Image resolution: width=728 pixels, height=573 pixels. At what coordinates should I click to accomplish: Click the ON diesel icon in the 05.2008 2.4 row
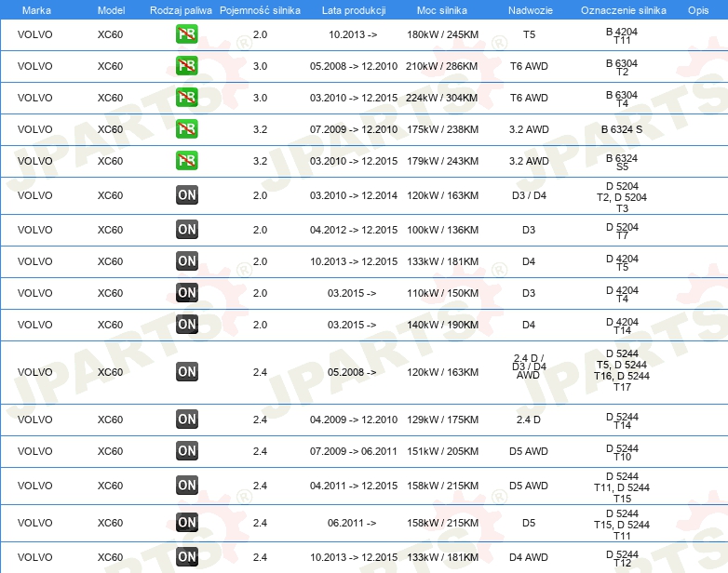click(x=186, y=372)
